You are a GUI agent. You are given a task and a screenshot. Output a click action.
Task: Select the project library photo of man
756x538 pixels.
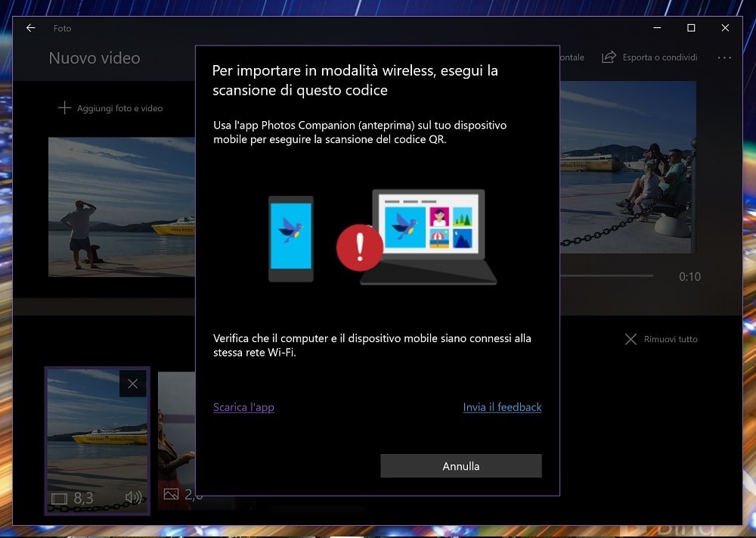pyautogui.click(x=122, y=207)
